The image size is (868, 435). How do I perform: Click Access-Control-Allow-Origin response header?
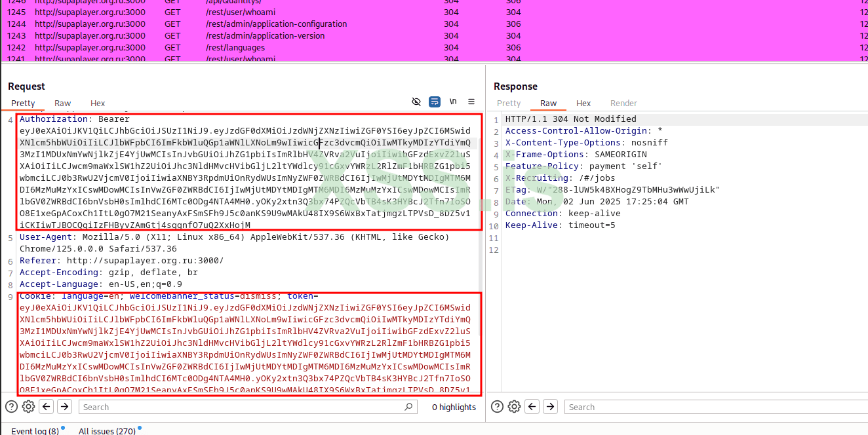pyautogui.click(x=583, y=131)
